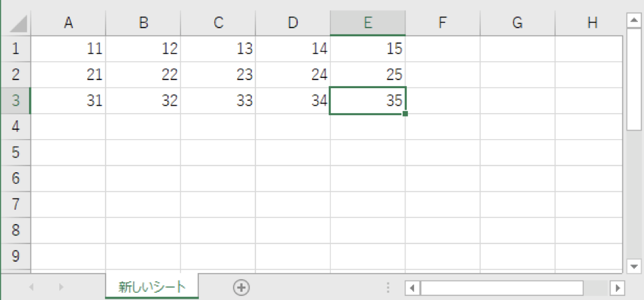This screenshot has width=644, height=300.
Task: Click the next sheet navigation arrow
Action: point(61,287)
